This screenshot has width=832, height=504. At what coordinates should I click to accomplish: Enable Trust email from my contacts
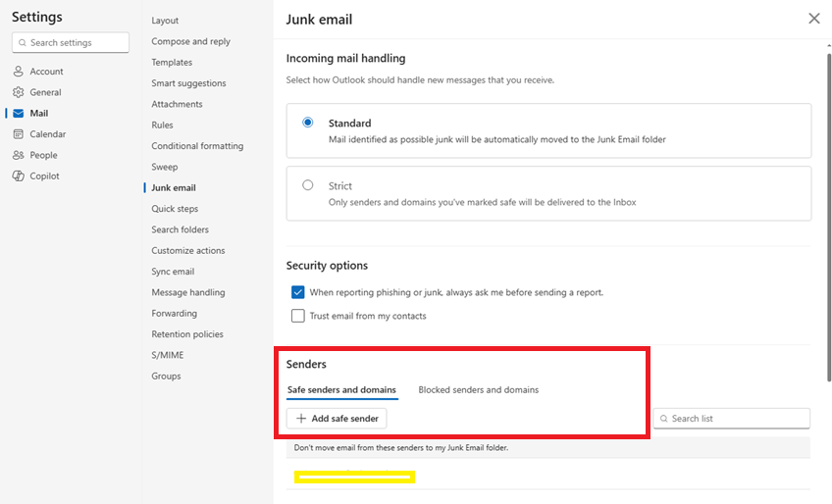pos(297,316)
